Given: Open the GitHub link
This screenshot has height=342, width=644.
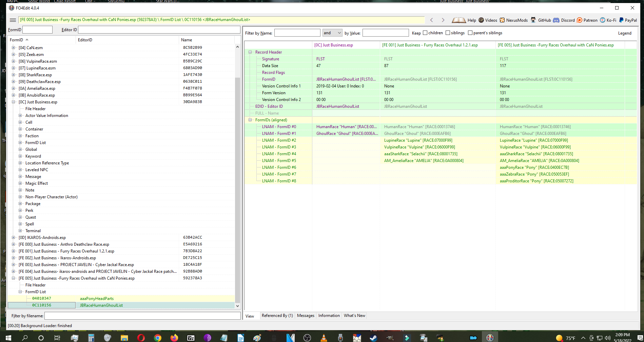Looking at the screenshot, I should [541, 20].
